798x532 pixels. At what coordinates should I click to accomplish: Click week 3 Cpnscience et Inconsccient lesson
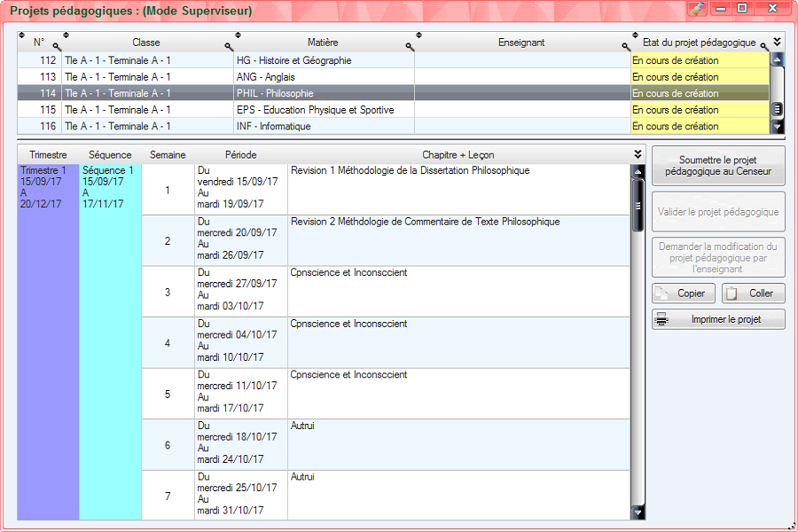[x=458, y=291]
